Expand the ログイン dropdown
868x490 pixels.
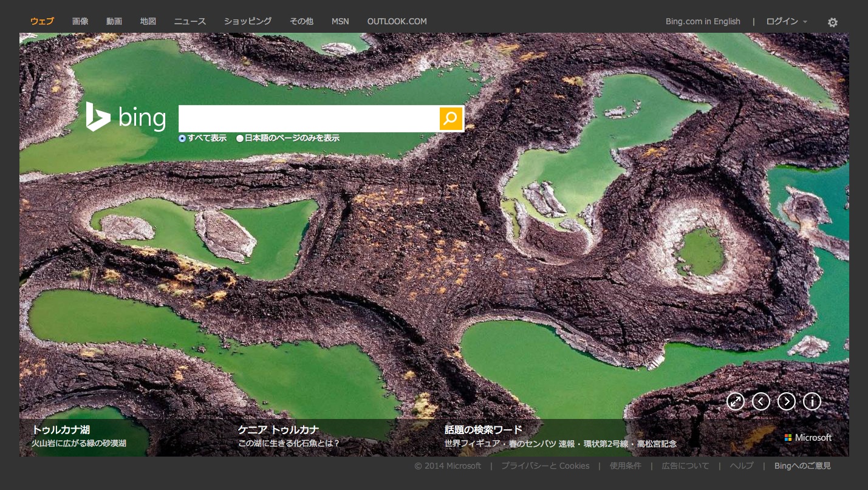click(787, 21)
